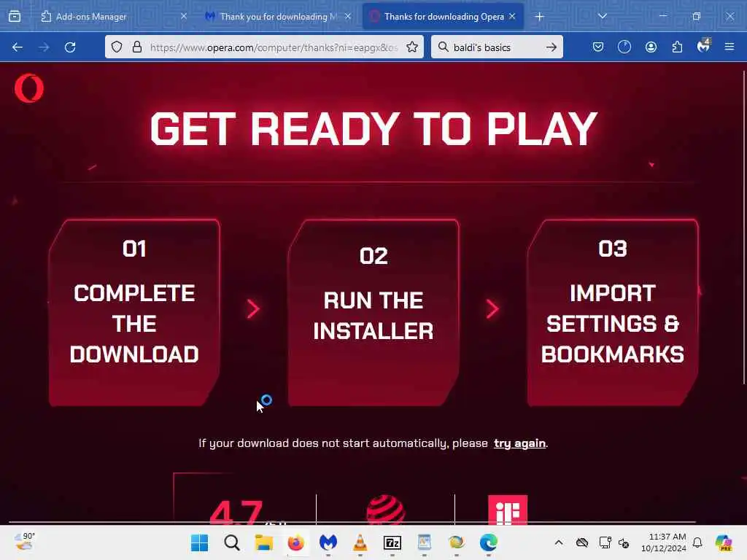Reload the current page

point(70,47)
